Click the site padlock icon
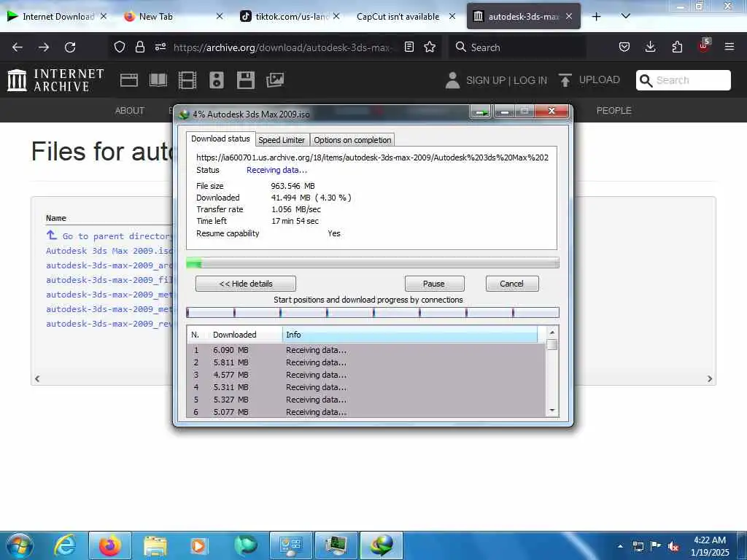The width and height of the screenshot is (747, 560). (139, 47)
